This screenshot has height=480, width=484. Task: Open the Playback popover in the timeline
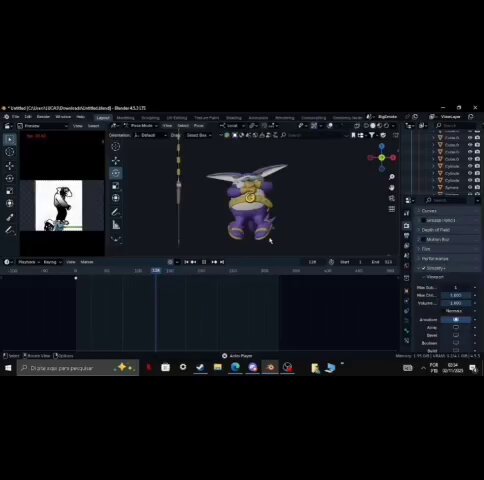[x=29, y=262]
